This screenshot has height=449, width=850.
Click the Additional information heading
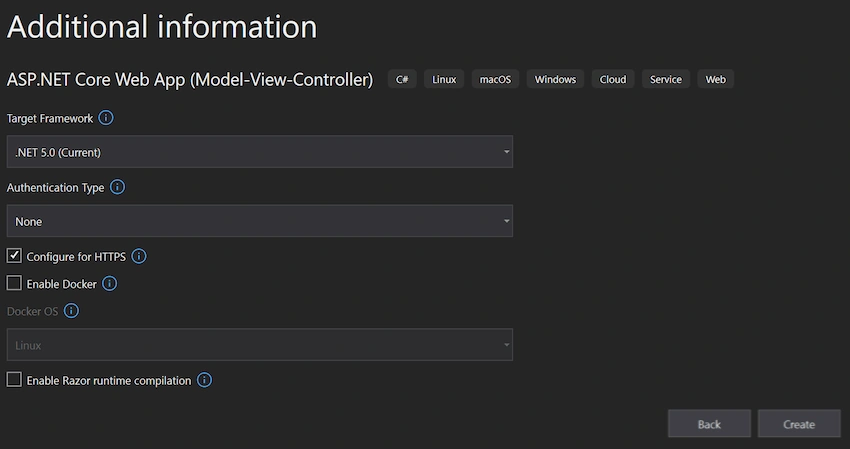coord(162,26)
